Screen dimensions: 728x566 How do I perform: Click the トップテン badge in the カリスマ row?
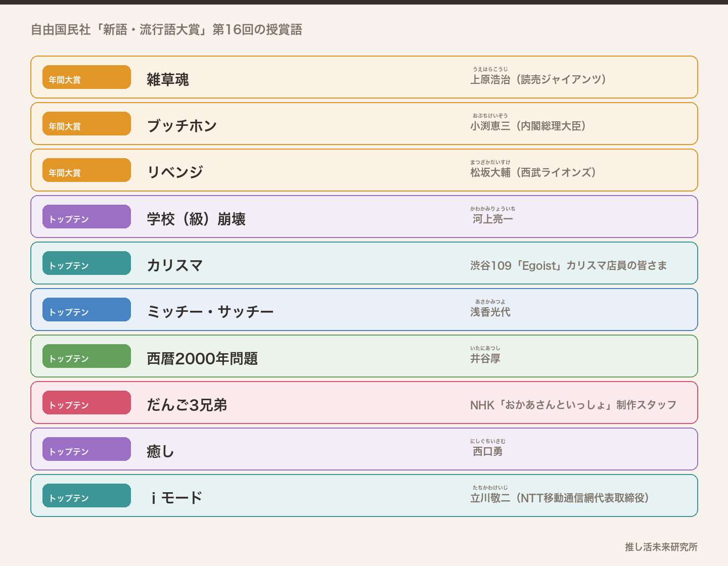pyautogui.click(x=86, y=263)
